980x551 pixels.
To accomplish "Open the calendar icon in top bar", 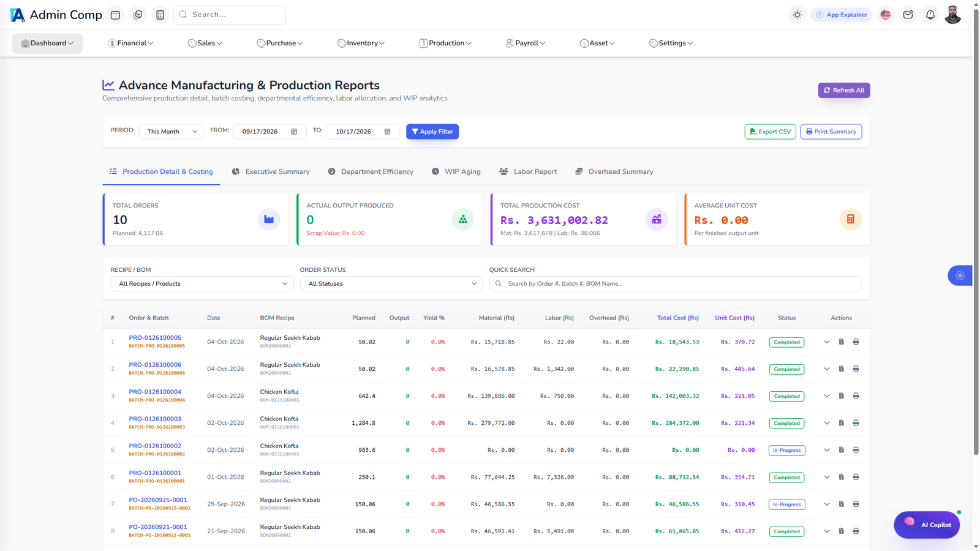I will [x=115, y=15].
